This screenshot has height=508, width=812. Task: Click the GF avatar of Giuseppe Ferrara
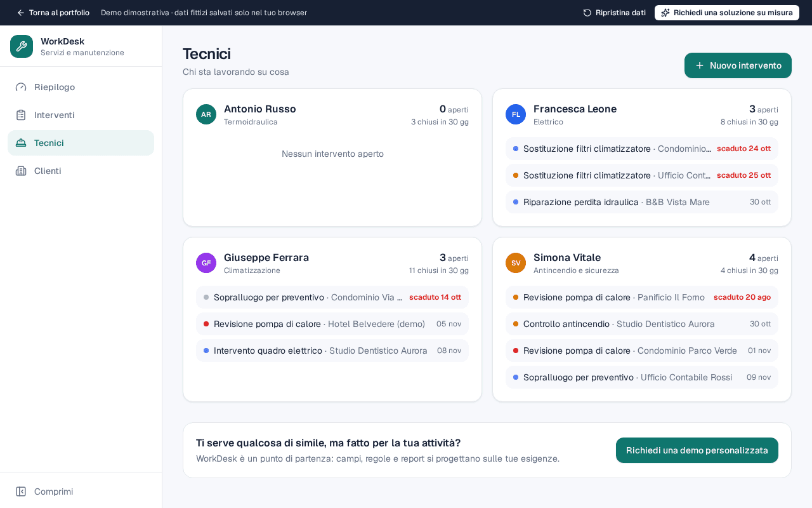point(206,263)
